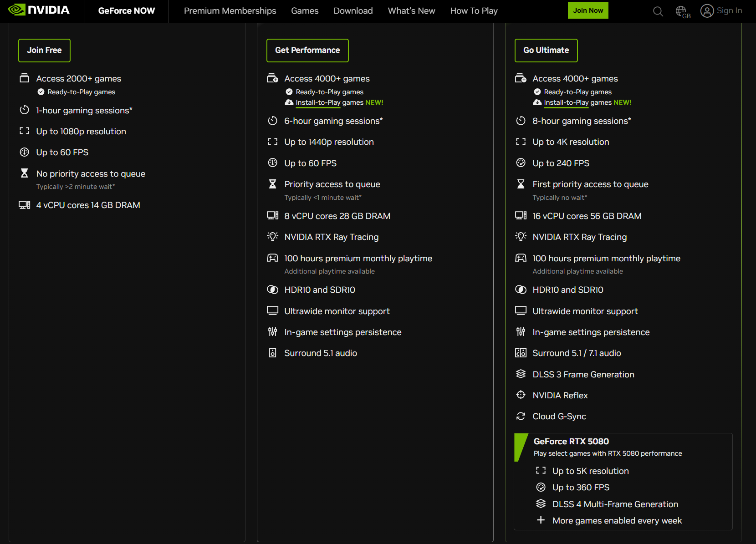Click 'Typically no wait*' note
The height and width of the screenshot is (544, 756).
click(x=560, y=198)
